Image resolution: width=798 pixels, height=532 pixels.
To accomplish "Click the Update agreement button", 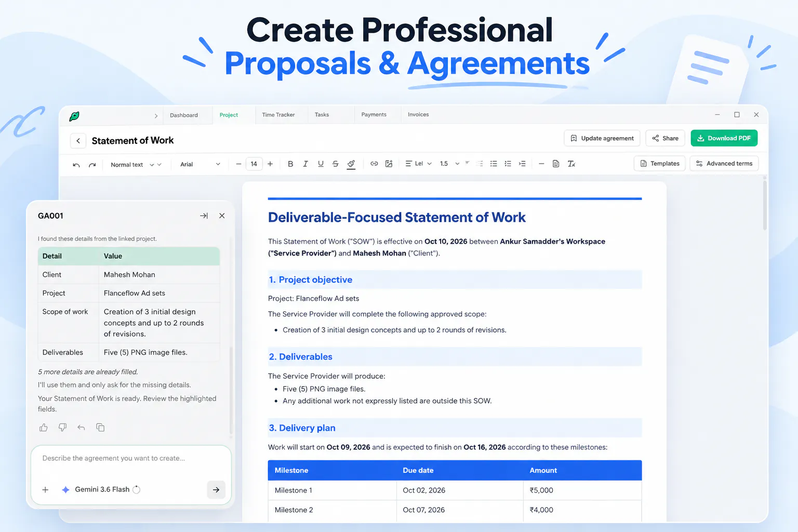I will pyautogui.click(x=602, y=138).
